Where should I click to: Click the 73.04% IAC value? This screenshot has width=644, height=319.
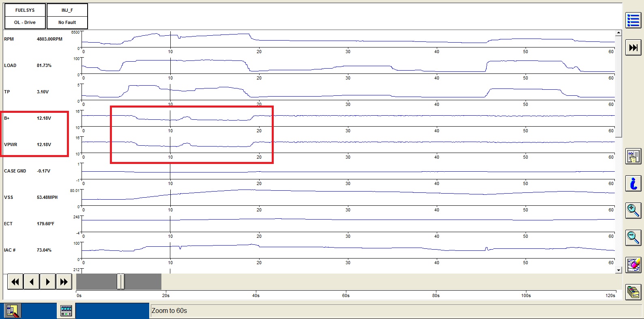pos(44,250)
